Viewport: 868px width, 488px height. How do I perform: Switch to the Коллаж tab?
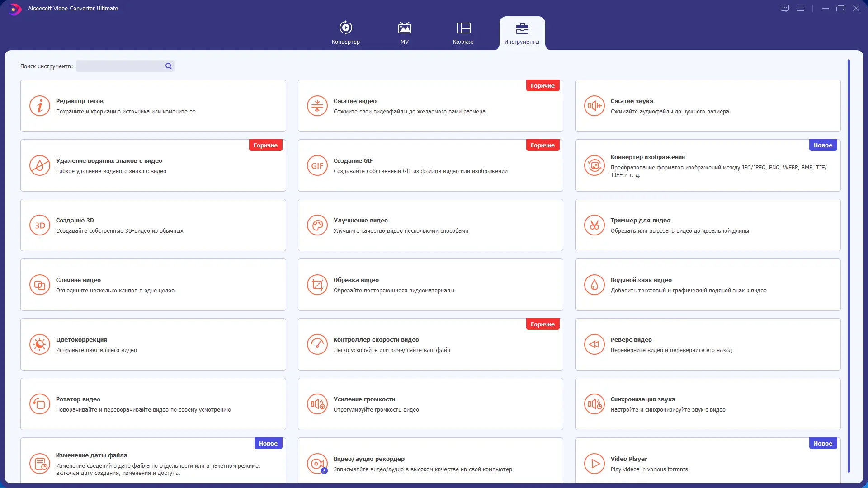pos(463,33)
